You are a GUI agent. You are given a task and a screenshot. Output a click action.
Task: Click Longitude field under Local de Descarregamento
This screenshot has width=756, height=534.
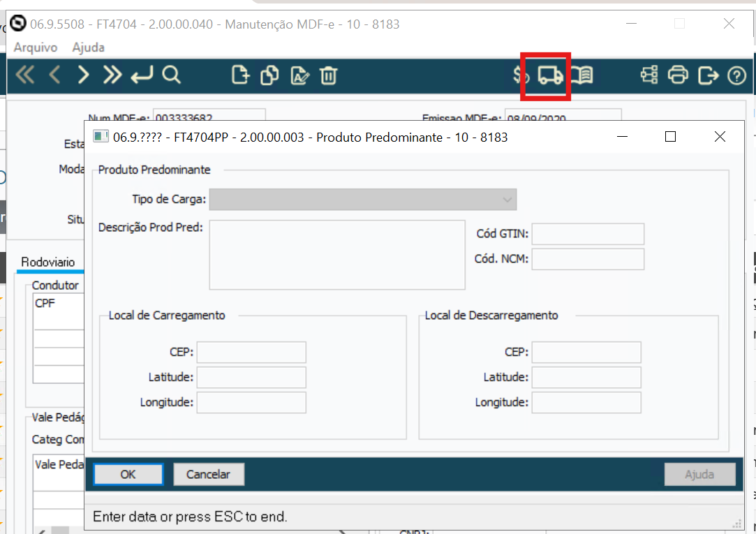click(x=586, y=403)
